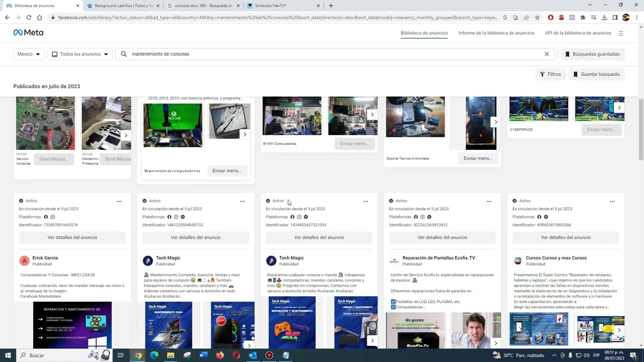Click the Meta logo
Viewport: 644px width, 362px height.
[x=28, y=33]
